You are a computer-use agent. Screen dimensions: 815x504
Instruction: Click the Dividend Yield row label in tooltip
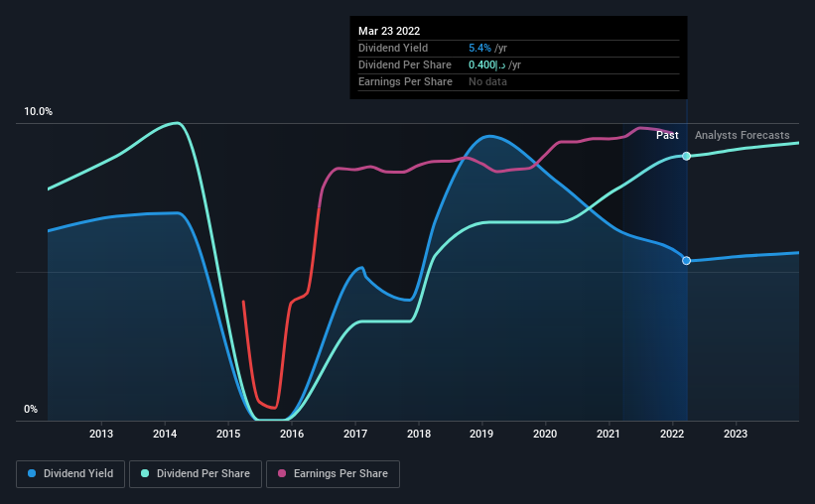[x=393, y=48]
